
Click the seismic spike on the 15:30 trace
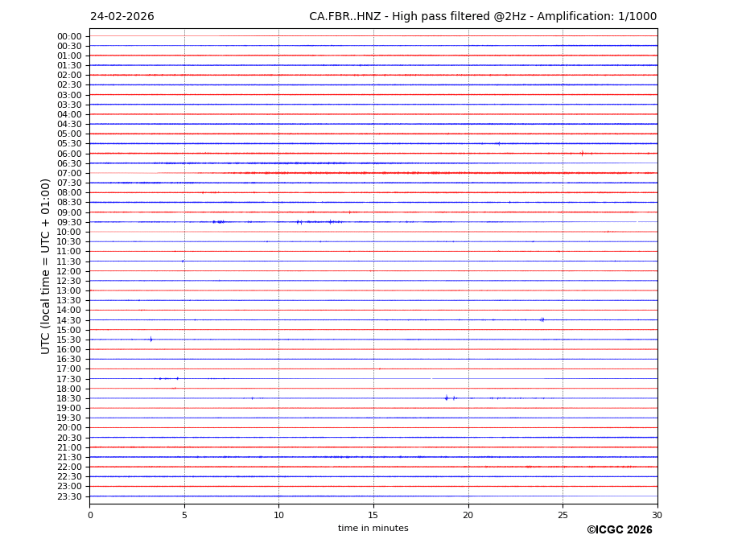coord(150,340)
